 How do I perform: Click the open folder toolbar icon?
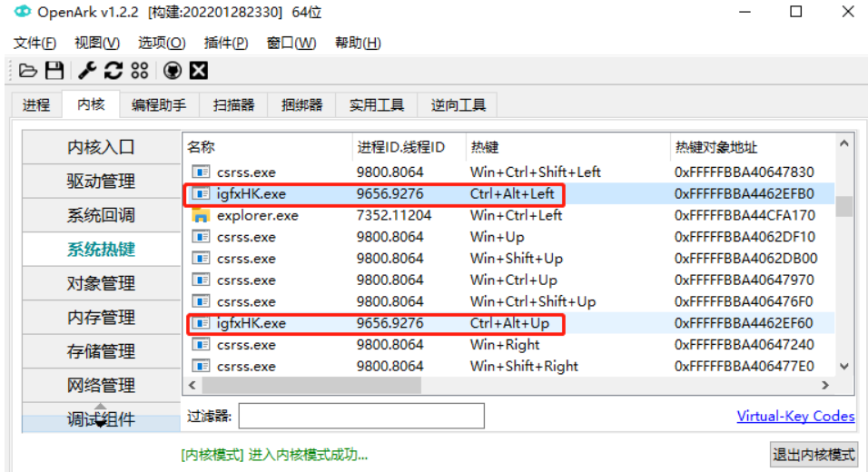point(27,71)
